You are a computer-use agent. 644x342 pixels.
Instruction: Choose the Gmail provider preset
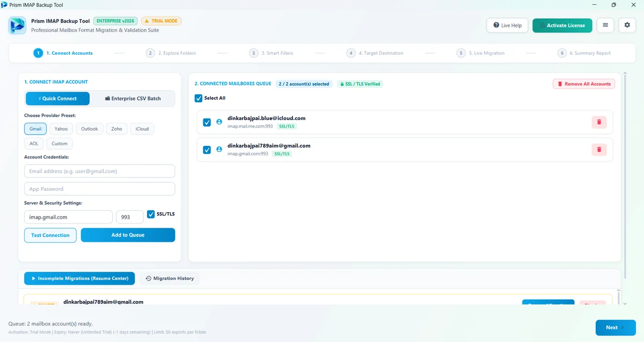pyautogui.click(x=35, y=129)
